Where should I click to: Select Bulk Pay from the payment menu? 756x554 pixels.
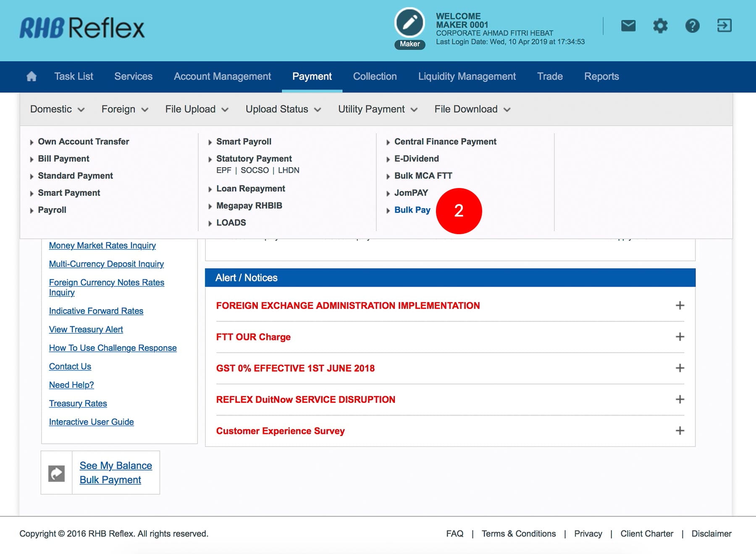point(412,210)
